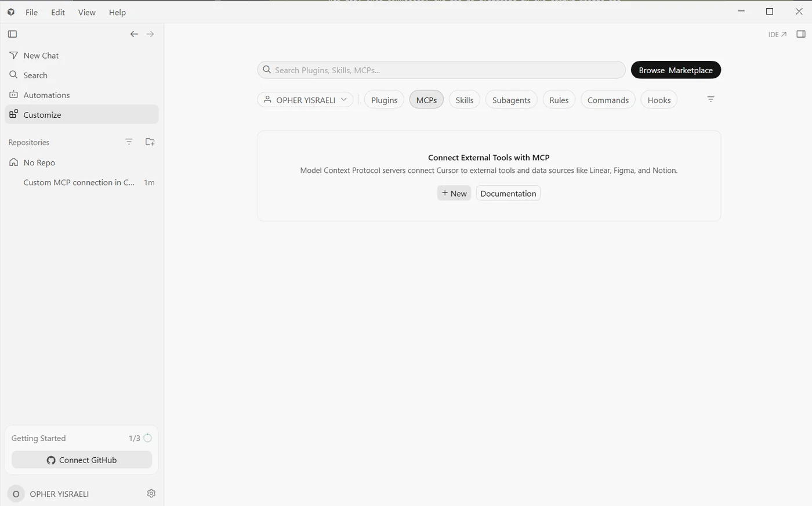The height and width of the screenshot is (506, 812).
Task: Click the Browse Marketplace button
Action: pos(676,70)
